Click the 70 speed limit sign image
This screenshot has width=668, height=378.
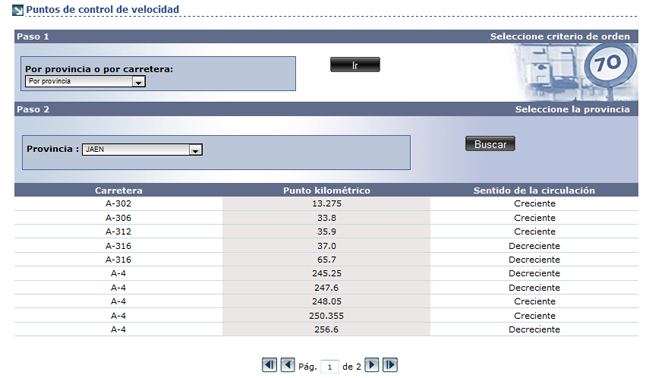[609, 64]
